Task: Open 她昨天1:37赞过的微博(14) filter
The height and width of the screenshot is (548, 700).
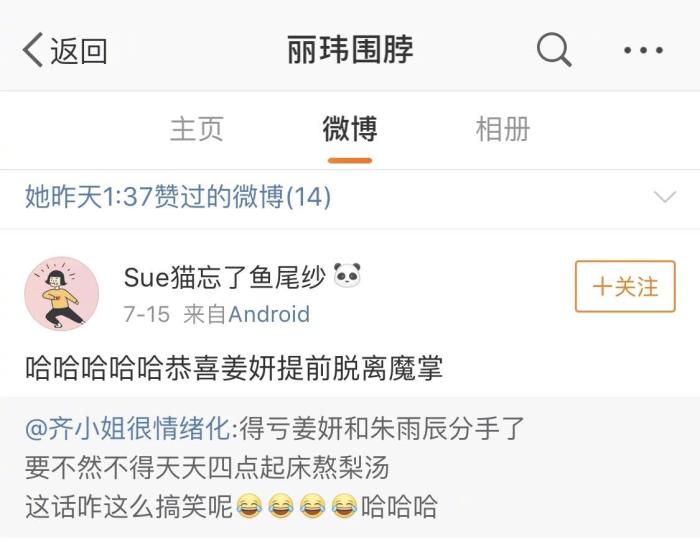Action: click(178, 196)
